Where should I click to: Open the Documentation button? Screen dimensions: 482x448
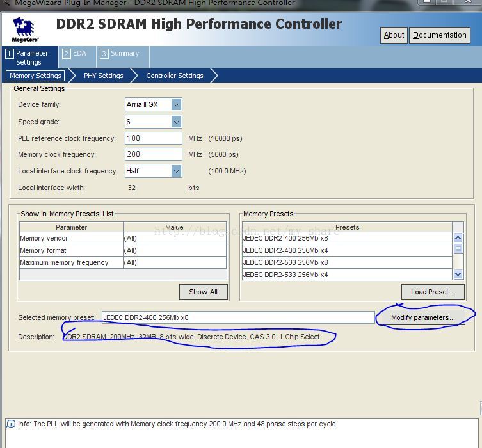pyautogui.click(x=440, y=35)
